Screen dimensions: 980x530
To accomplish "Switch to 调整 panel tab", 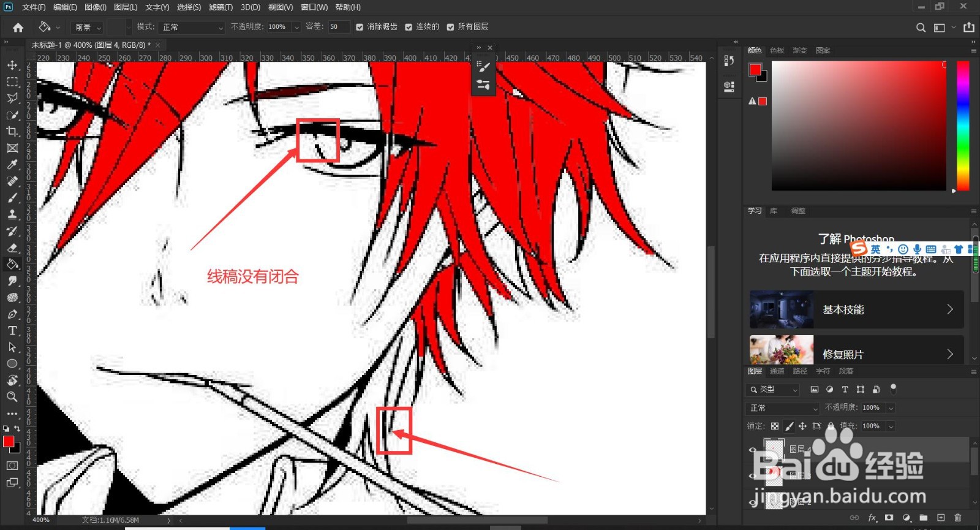I will tap(798, 211).
